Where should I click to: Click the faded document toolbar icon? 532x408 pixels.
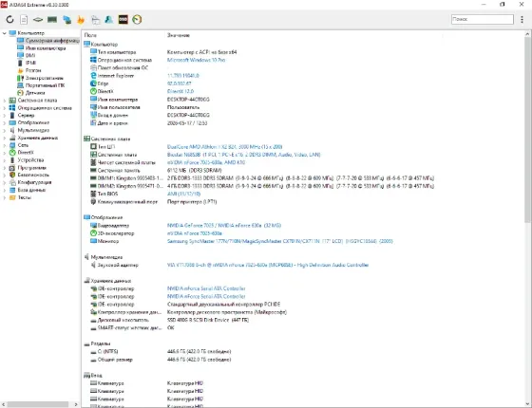coord(95,20)
